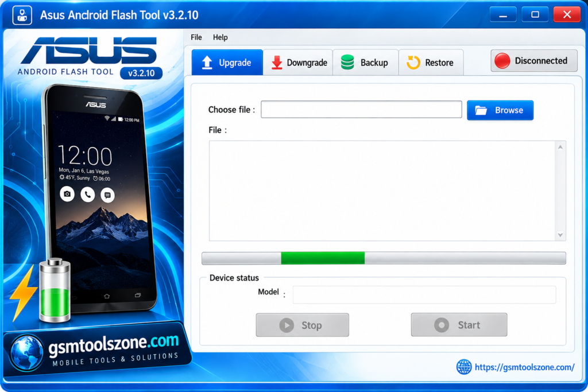The width and height of the screenshot is (588, 392).
Task: Click the red status indicator dot
Action: click(502, 61)
